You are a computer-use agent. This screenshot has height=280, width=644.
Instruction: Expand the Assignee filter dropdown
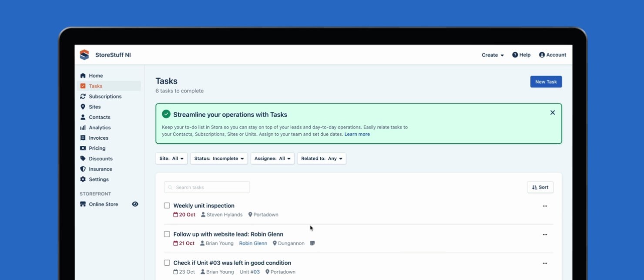coord(272,159)
